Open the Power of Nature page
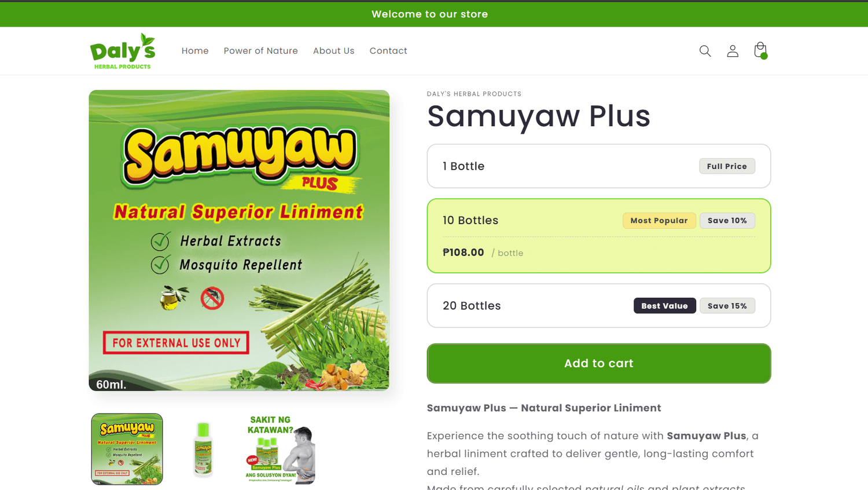 pyautogui.click(x=261, y=51)
